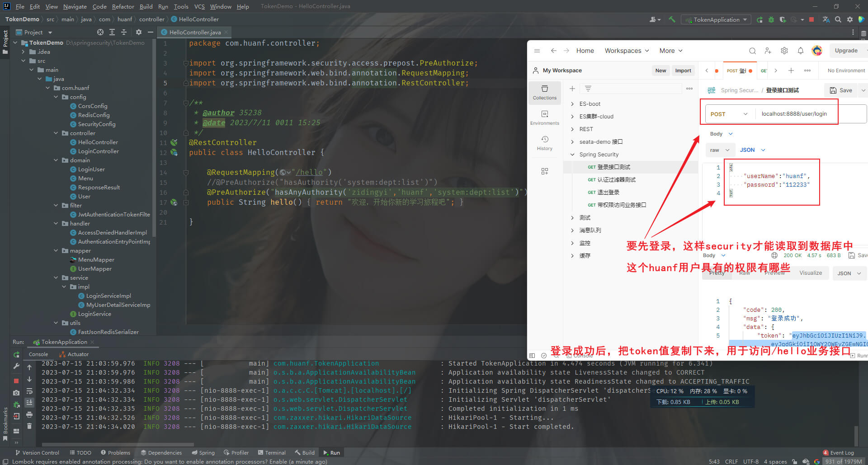Click the Database tool window icon on right edge
Image resolution: width=868 pixels, height=465 pixels.
[863, 33]
